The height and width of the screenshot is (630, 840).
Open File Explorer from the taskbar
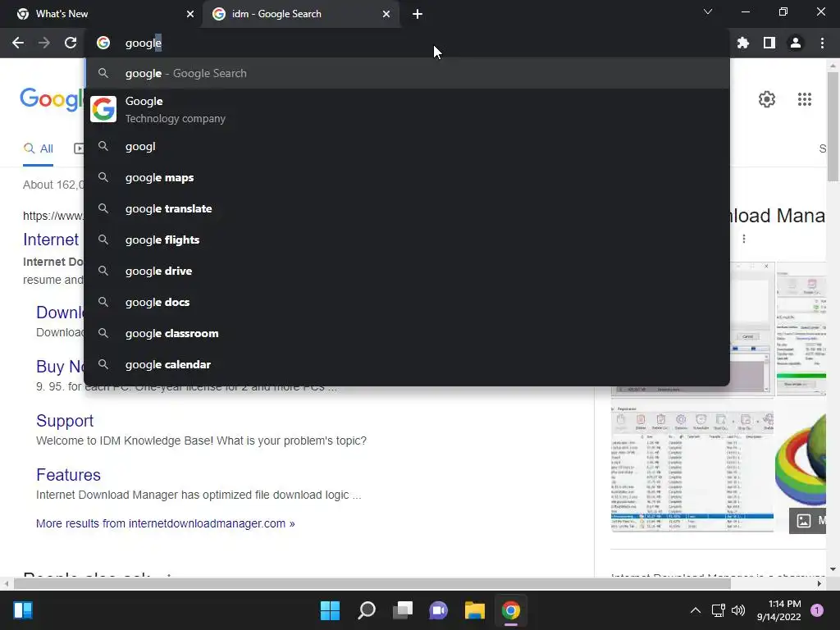[475, 610]
